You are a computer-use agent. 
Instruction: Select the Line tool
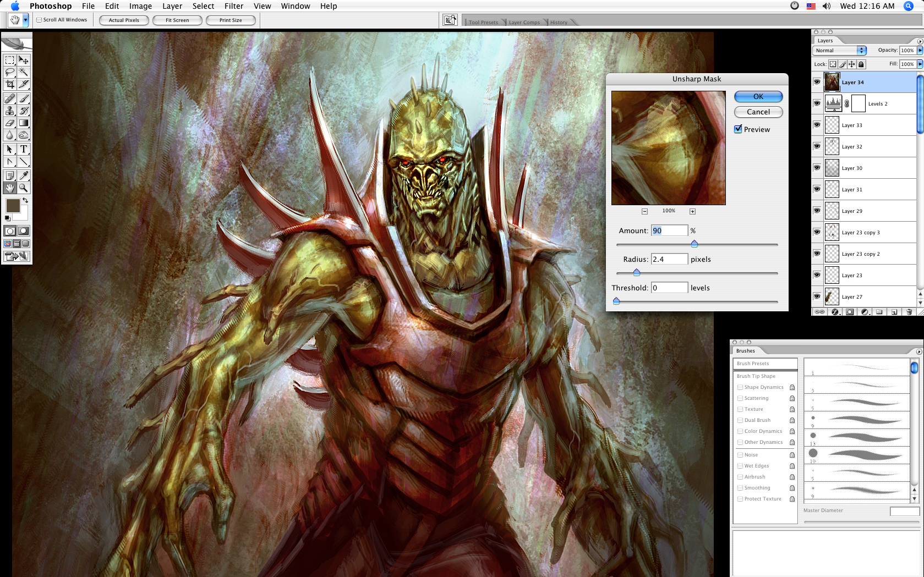[x=24, y=162]
